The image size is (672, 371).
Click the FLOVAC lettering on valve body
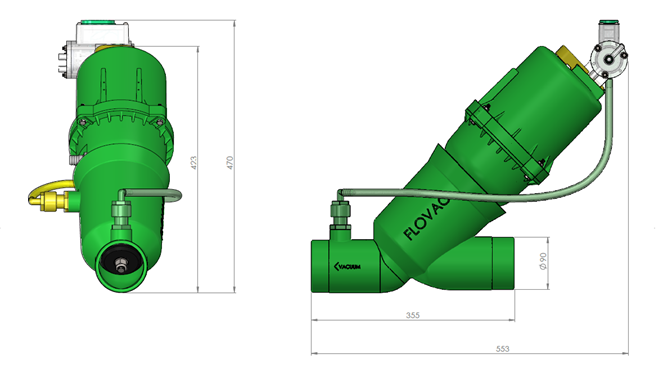point(427,218)
